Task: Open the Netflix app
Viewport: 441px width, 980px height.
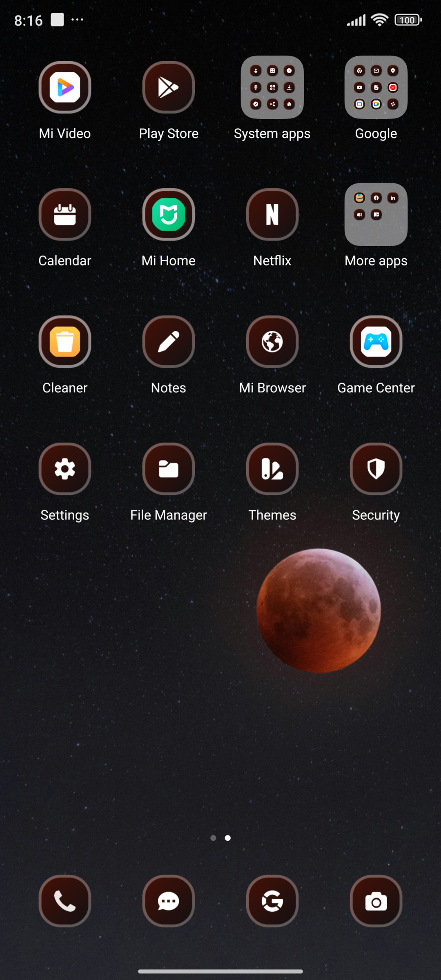Action: (x=272, y=214)
